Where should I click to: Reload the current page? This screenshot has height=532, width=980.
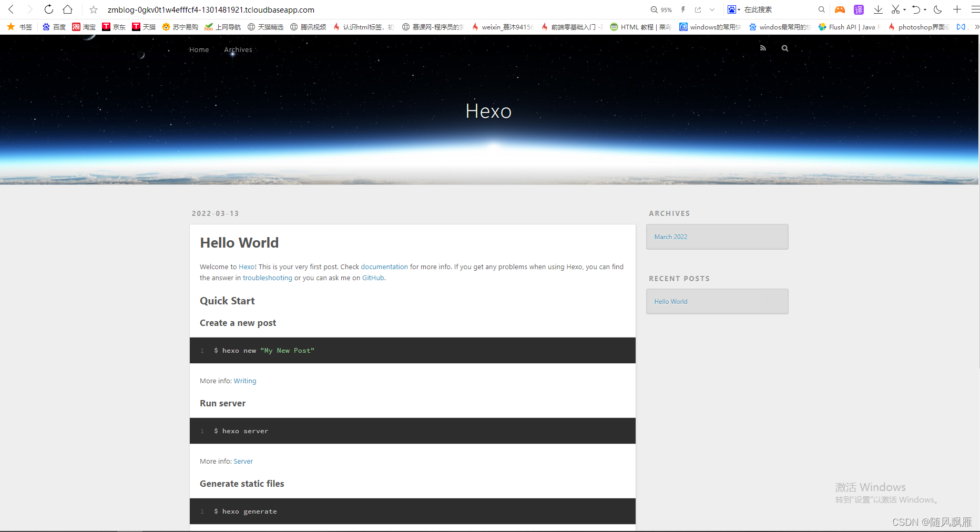(x=49, y=9)
